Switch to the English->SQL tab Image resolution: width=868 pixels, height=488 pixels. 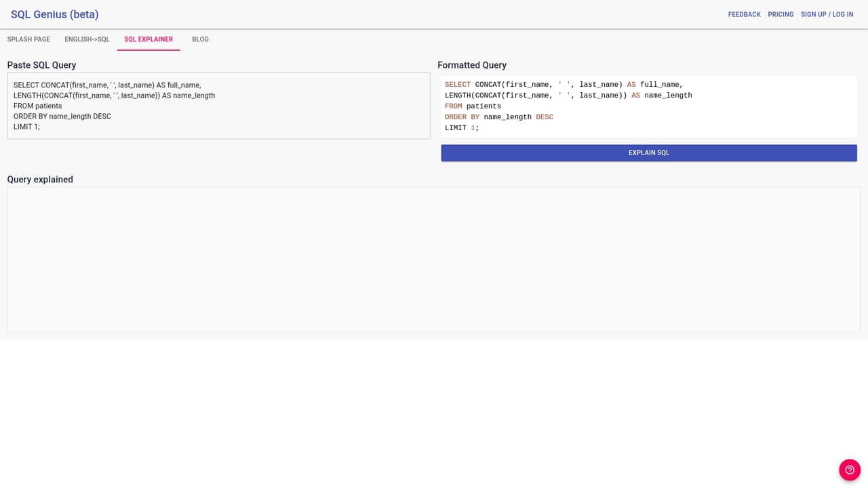[87, 39]
